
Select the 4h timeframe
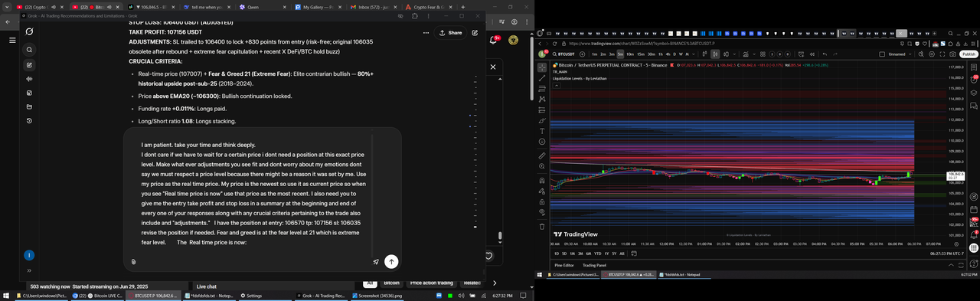(668, 54)
